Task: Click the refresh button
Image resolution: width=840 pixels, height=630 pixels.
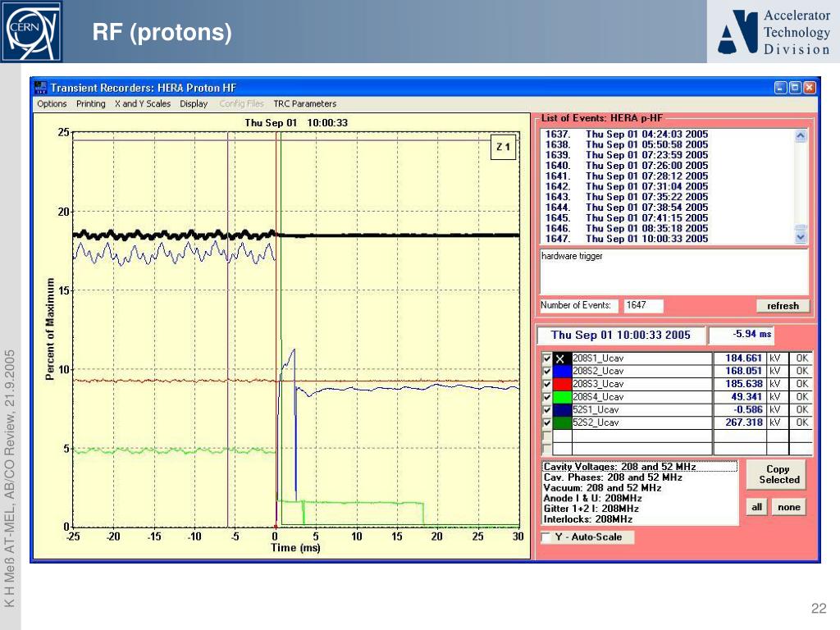Action: (782, 306)
